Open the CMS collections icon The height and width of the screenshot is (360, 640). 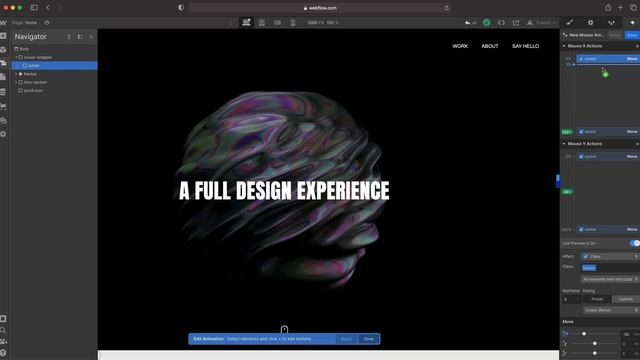(3, 92)
